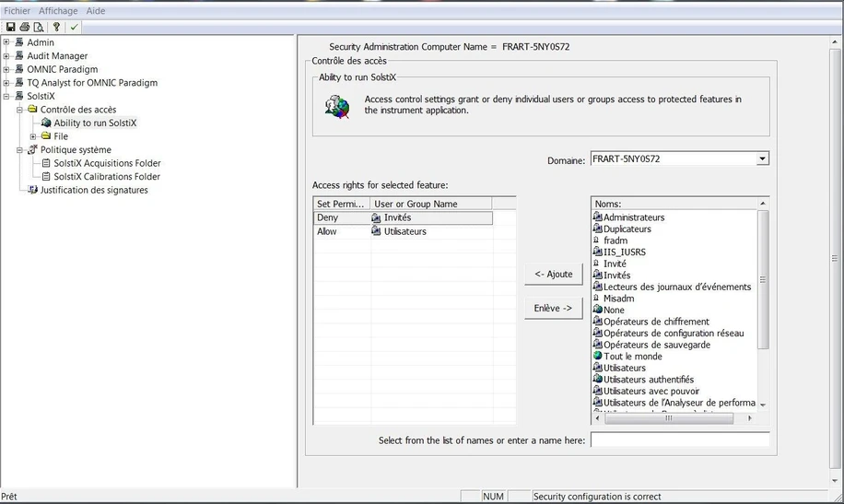Expand the OMNIC Paradigm tree node
The height and width of the screenshot is (504, 844).
pyautogui.click(x=6, y=69)
